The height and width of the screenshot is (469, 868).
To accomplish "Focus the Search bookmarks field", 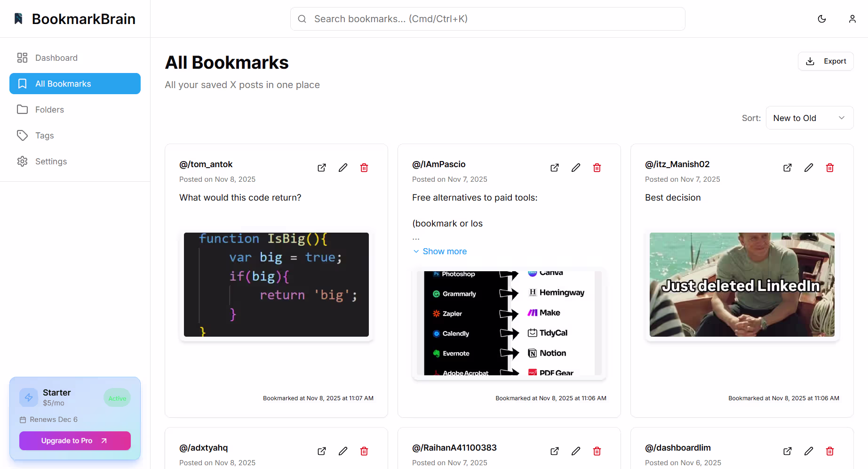I will [x=487, y=19].
